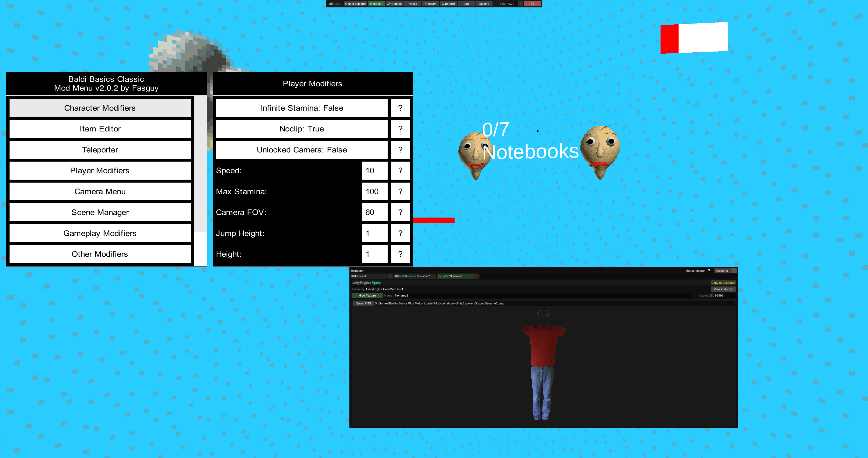
Task: Click the Camera Menu option
Action: [x=99, y=191]
